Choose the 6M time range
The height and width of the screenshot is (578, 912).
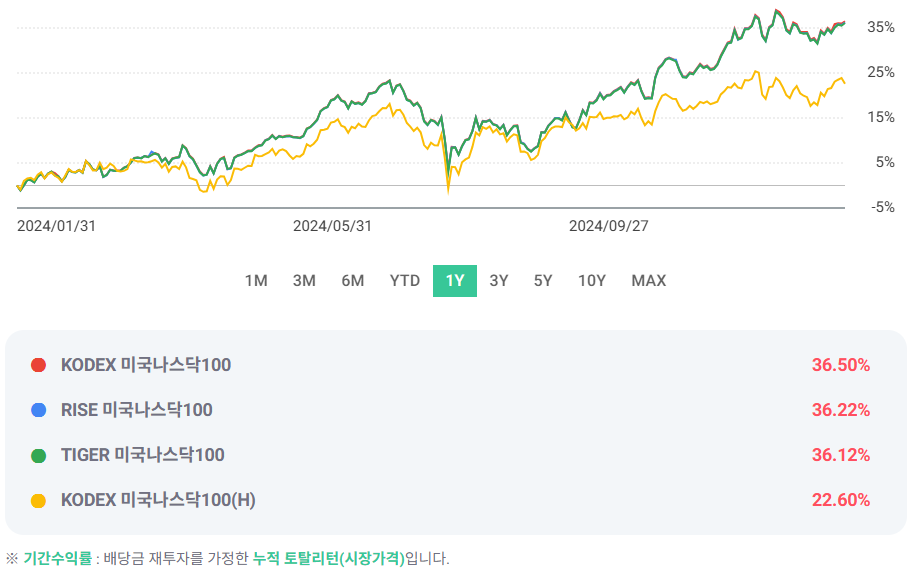(x=352, y=281)
